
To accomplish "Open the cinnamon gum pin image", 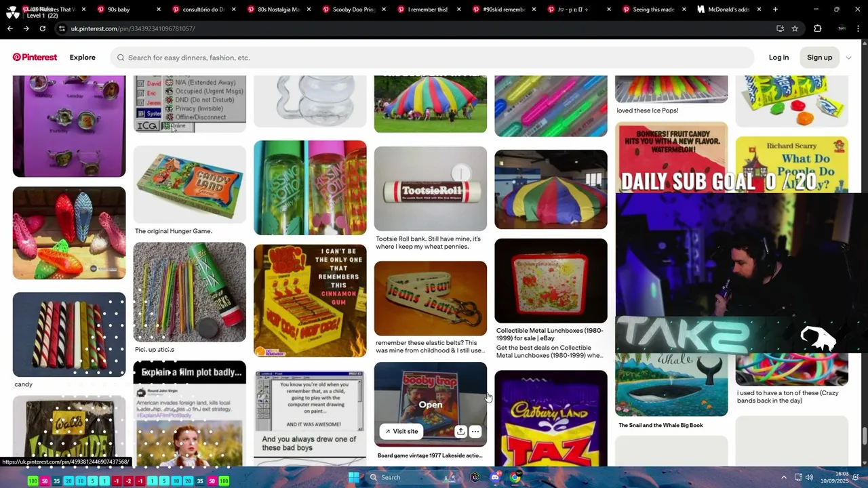I will [310, 301].
